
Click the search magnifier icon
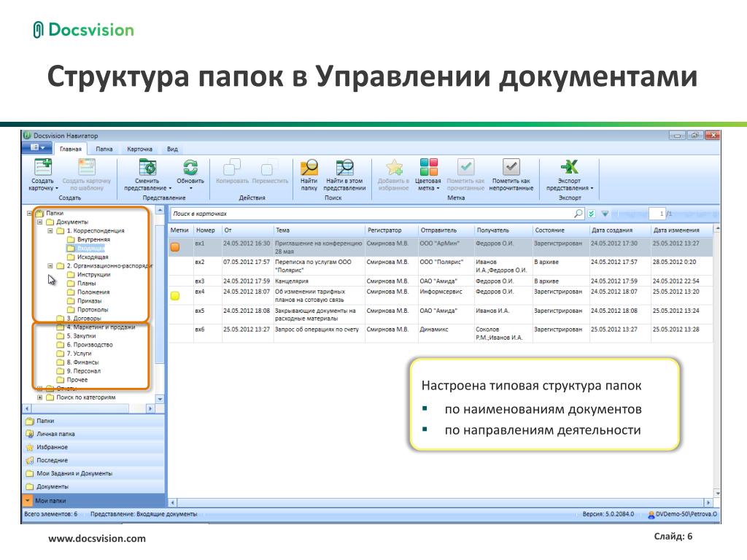[x=578, y=214]
